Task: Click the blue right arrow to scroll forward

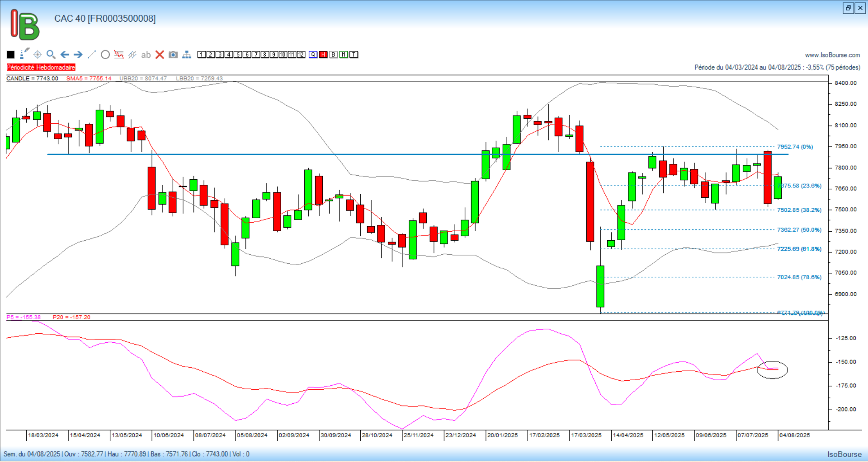Action: (x=78, y=55)
